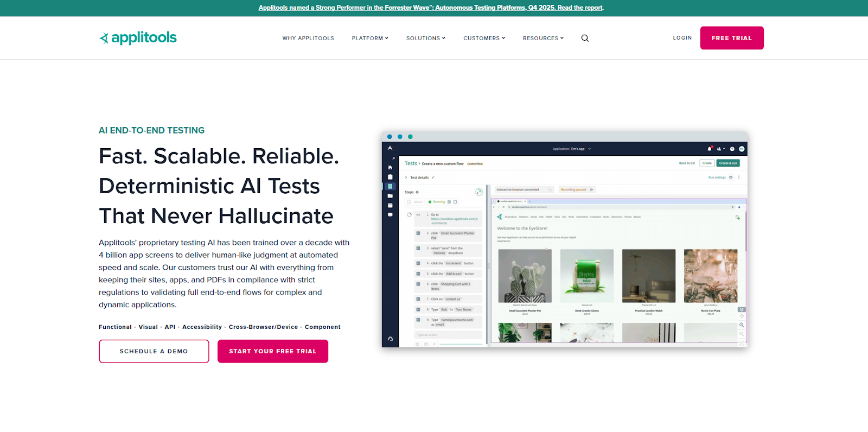Click the zoom in magnifier on preview
This screenshot has width=868, height=432.
pos(742,325)
